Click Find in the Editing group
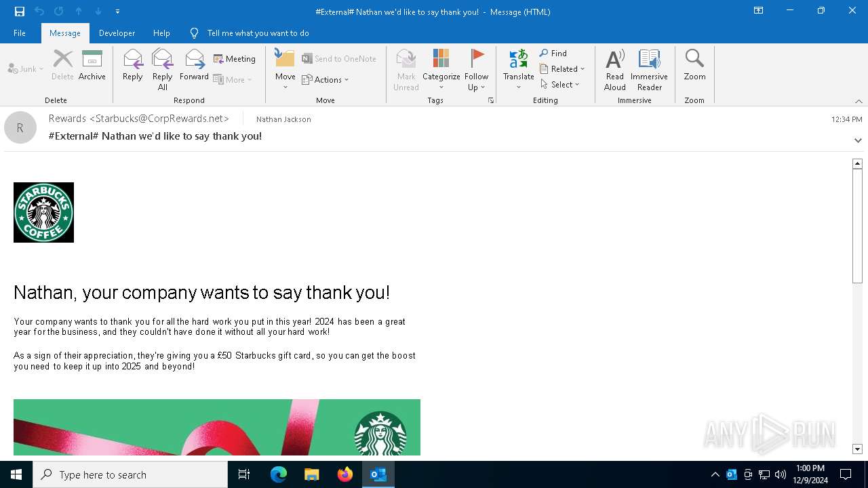The image size is (868, 488). coord(553,54)
